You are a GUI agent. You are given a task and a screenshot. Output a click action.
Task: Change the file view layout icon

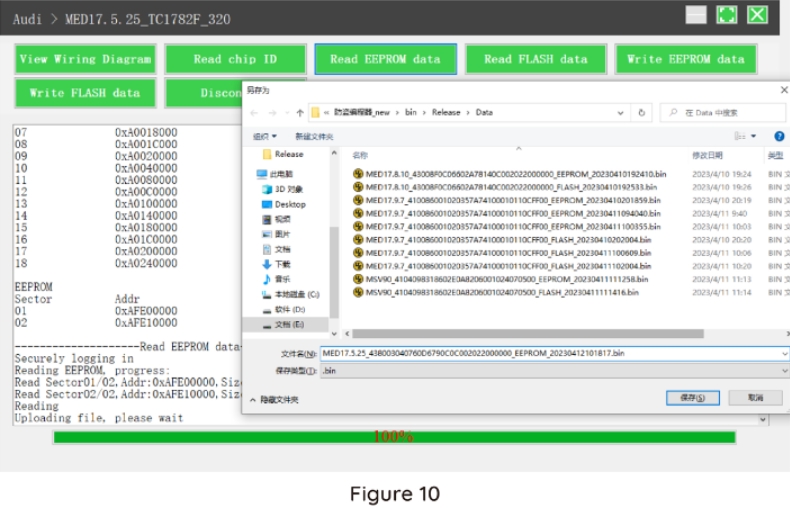tap(739, 136)
